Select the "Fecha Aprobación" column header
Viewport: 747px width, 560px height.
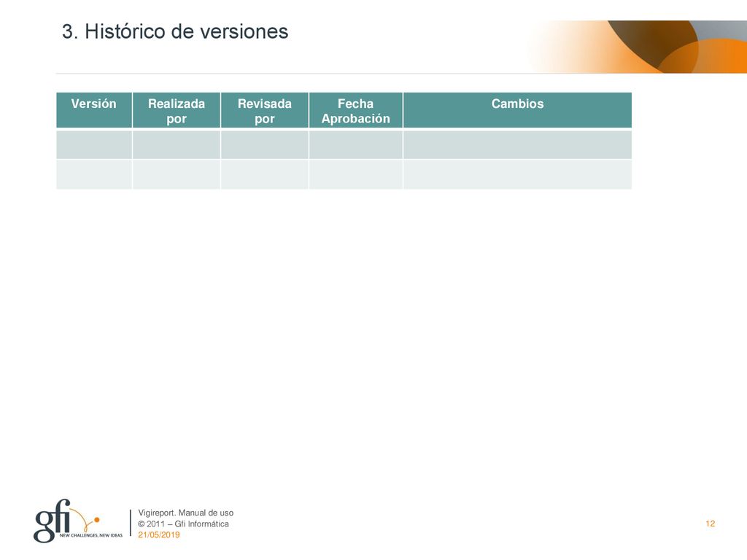(x=355, y=110)
